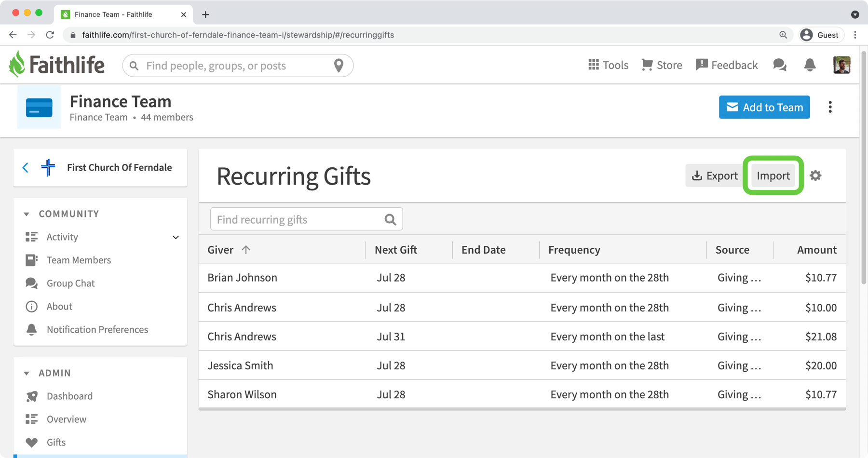Sort by Next Gift column
Image resolution: width=868 pixels, height=458 pixels.
396,250
